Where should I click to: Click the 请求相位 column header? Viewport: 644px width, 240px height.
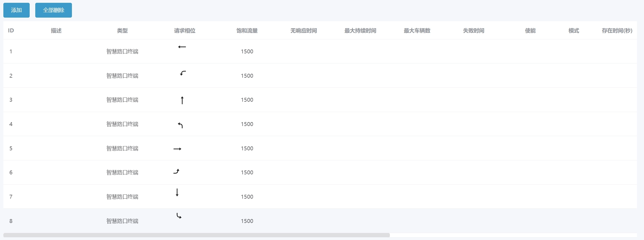click(184, 31)
